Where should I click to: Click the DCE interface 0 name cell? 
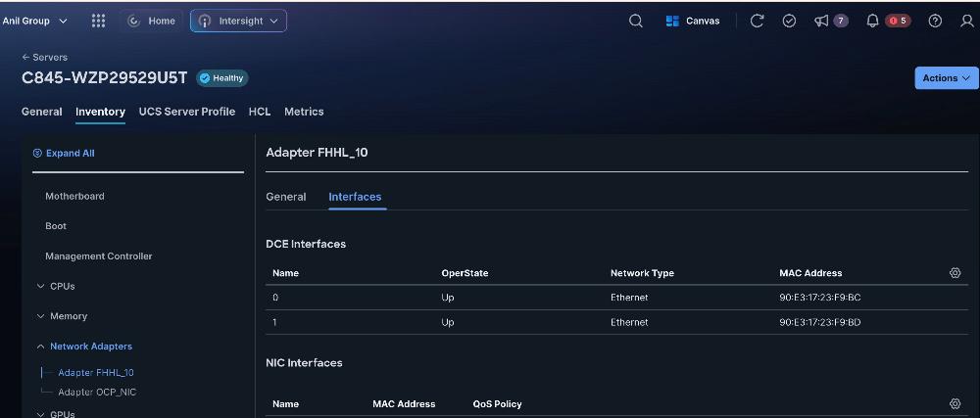[275, 298]
